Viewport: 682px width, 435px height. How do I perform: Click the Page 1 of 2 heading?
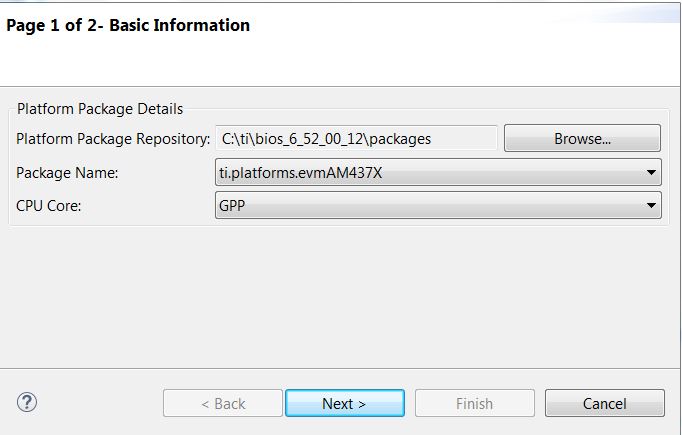pyautogui.click(x=60, y=25)
